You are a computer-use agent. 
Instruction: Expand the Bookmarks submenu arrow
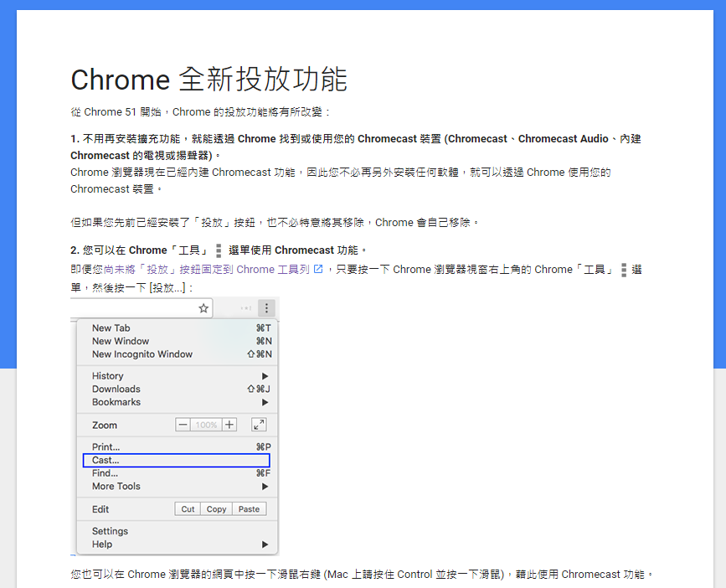point(265,402)
